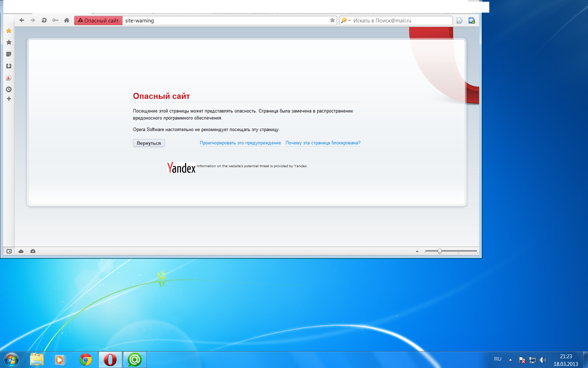Open the Windows Start menu
The image size is (588, 368).
[11, 360]
